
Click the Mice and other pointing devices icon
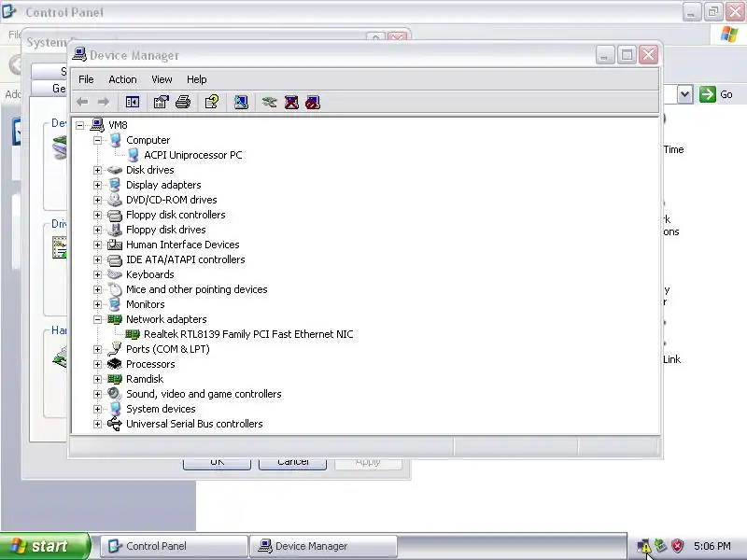coord(115,289)
